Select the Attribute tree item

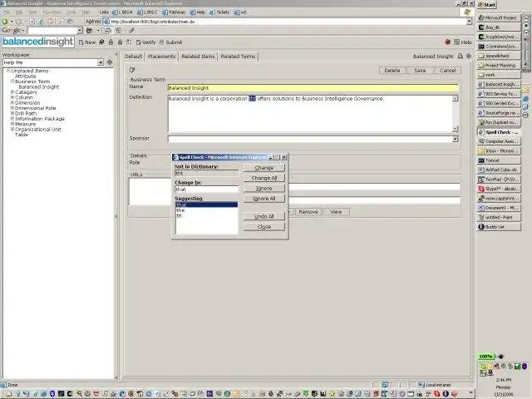pos(25,76)
